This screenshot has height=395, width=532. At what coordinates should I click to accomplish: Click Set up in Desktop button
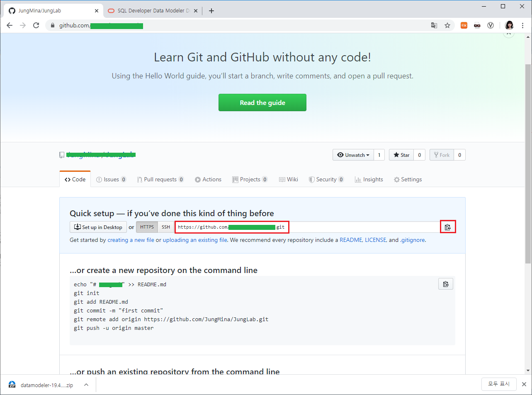[x=98, y=227]
